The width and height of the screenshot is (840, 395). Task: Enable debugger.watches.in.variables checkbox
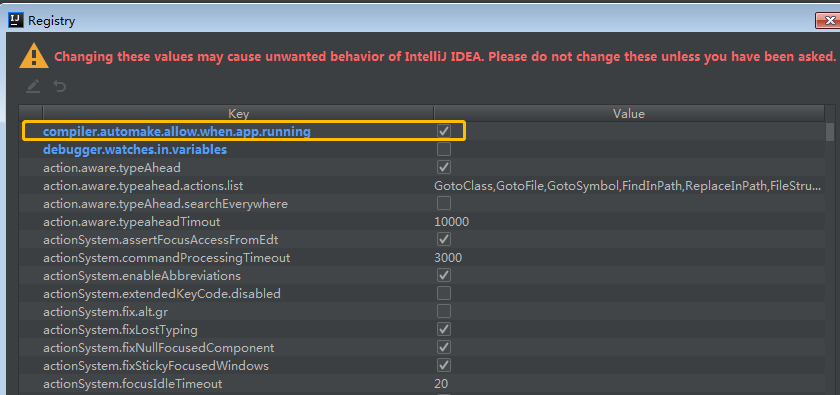444,149
